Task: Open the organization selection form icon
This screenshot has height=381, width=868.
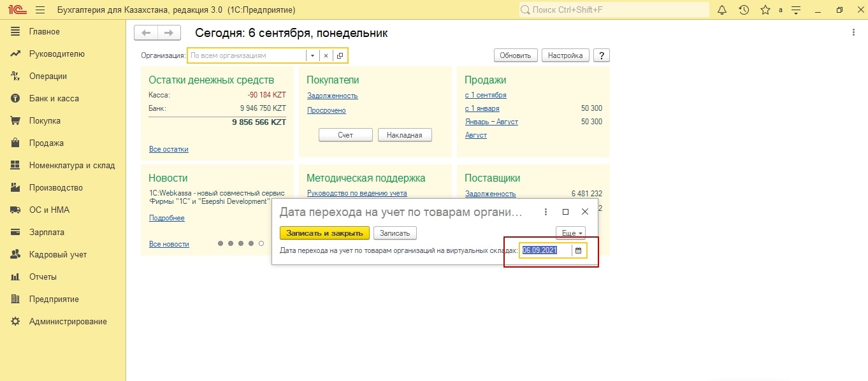Action: [340, 56]
